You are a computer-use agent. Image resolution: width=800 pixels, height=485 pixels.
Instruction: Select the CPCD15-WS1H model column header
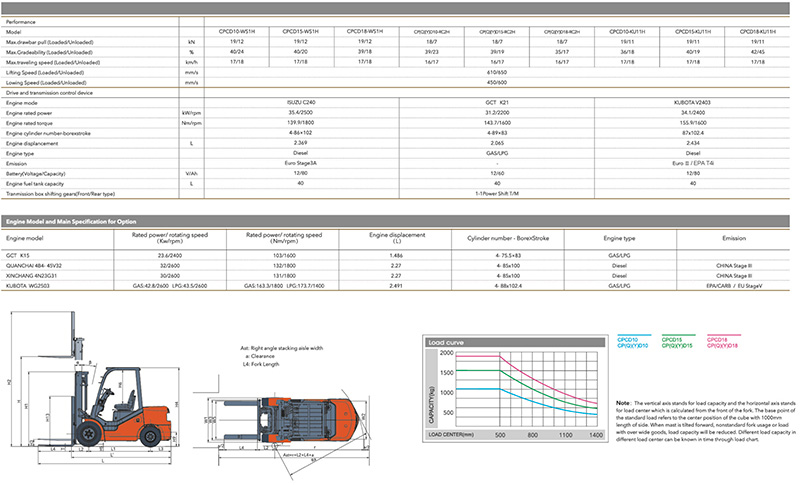click(x=299, y=31)
